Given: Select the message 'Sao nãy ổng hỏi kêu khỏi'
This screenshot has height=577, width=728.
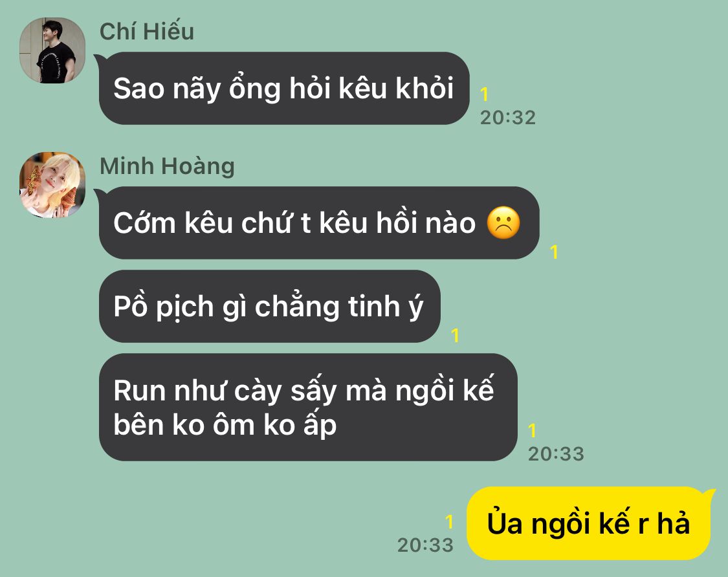Looking at the screenshot, I should [x=284, y=88].
